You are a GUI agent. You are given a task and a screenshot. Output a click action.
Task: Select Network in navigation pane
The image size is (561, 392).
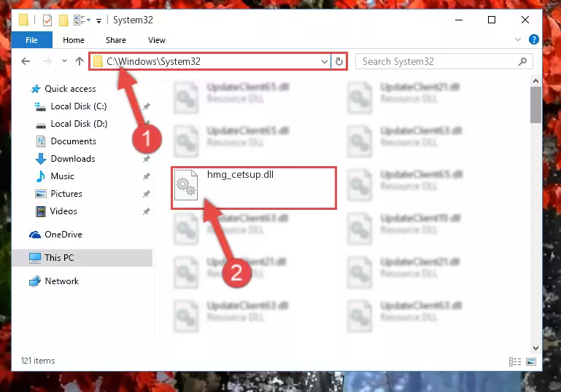61,281
